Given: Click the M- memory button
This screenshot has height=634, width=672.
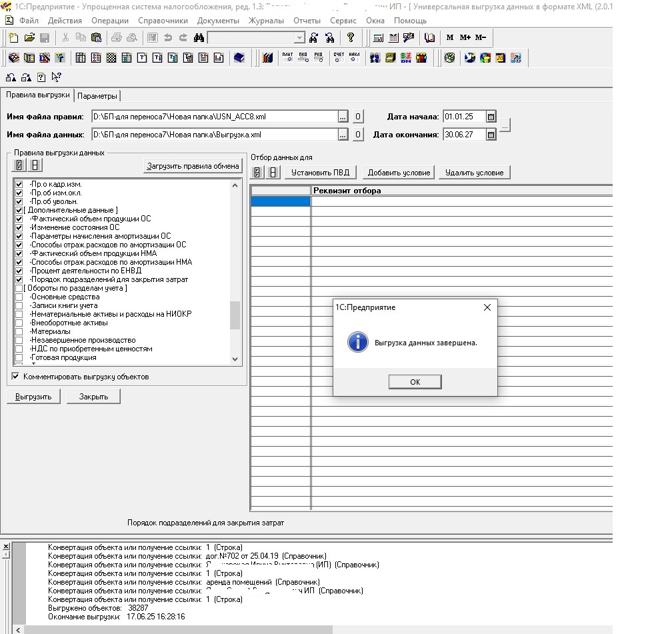Looking at the screenshot, I should (x=481, y=38).
